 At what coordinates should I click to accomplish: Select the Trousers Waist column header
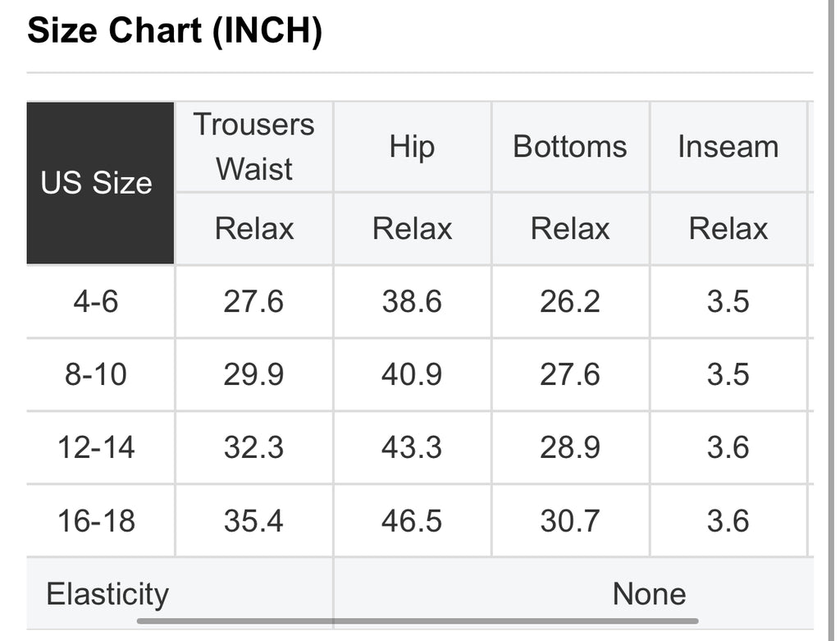coord(254,147)
